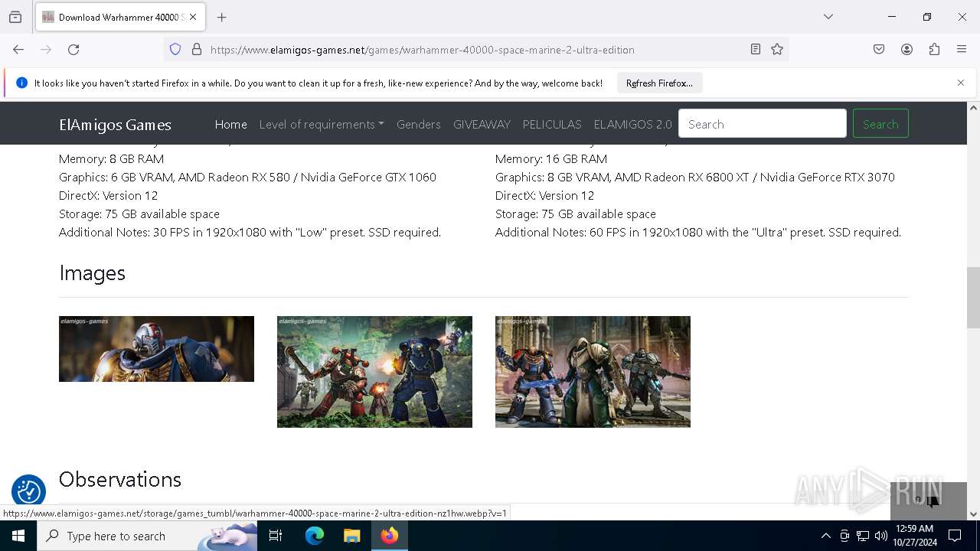Open tracking protection shield icon
Viewport: 980px width, 551px height.
click(x=175, y=50)
